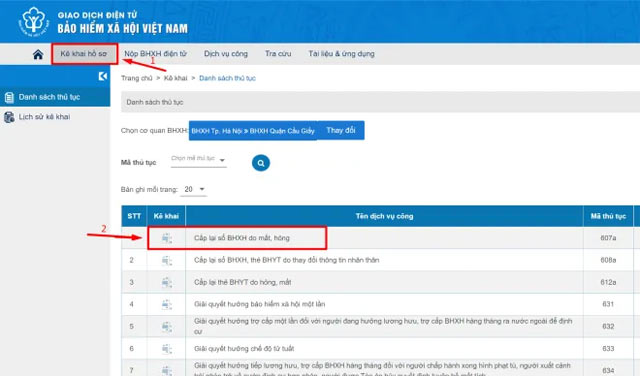
Task: Click declaration icon for Cấp lại thẻ BHYT
Action: pyautogui.click(x=167, y=282)
